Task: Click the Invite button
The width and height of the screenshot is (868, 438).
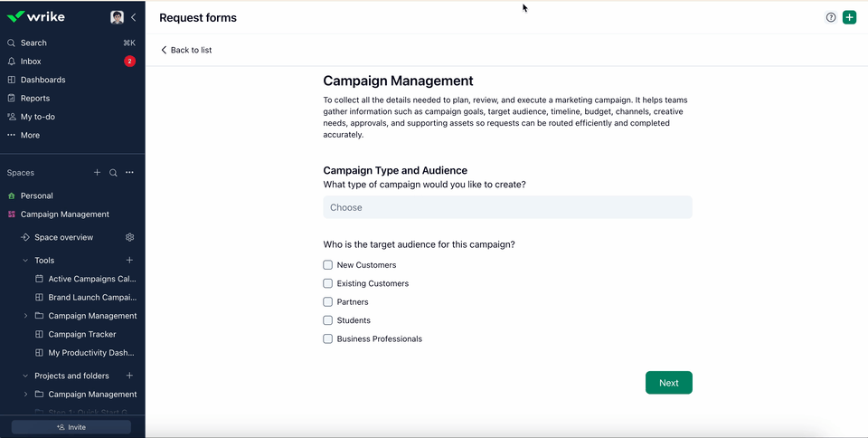Action: click(x=71, y=427)
